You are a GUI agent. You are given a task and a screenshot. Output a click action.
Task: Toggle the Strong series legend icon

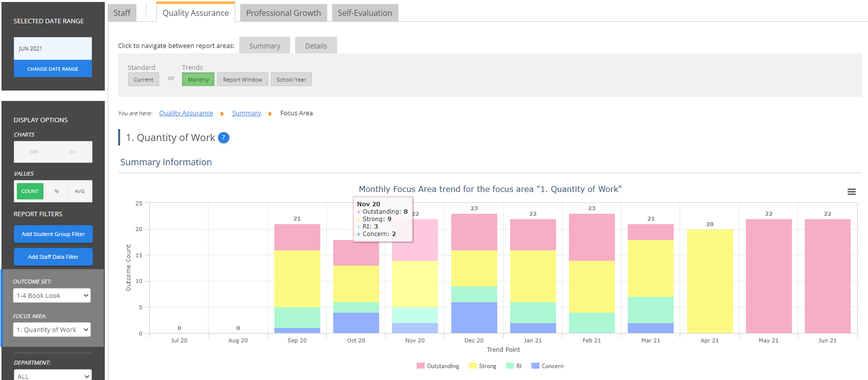473,366
